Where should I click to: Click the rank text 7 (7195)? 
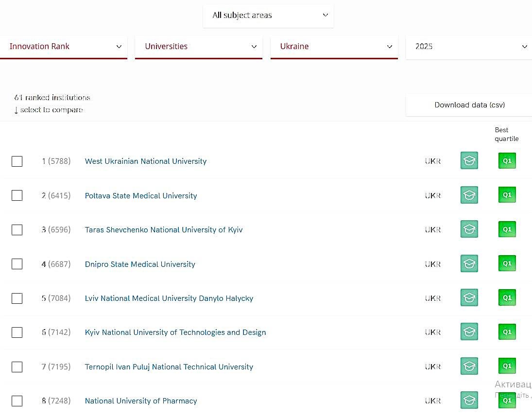pyautogui.click(x=56, y=367)
